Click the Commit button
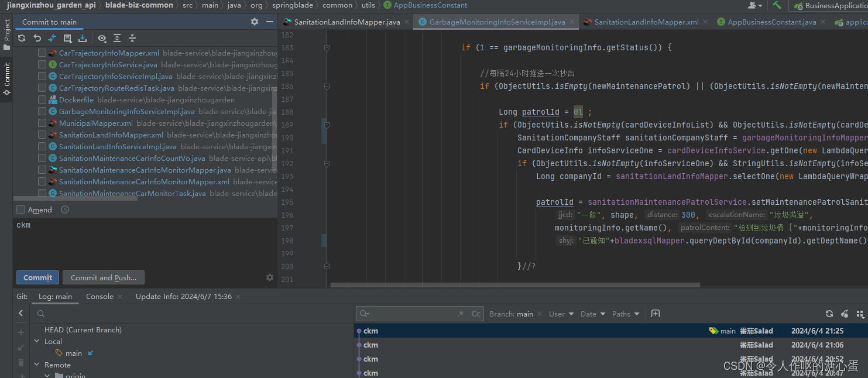This screenshot has width=868, height=378. (x=38, y=277)
